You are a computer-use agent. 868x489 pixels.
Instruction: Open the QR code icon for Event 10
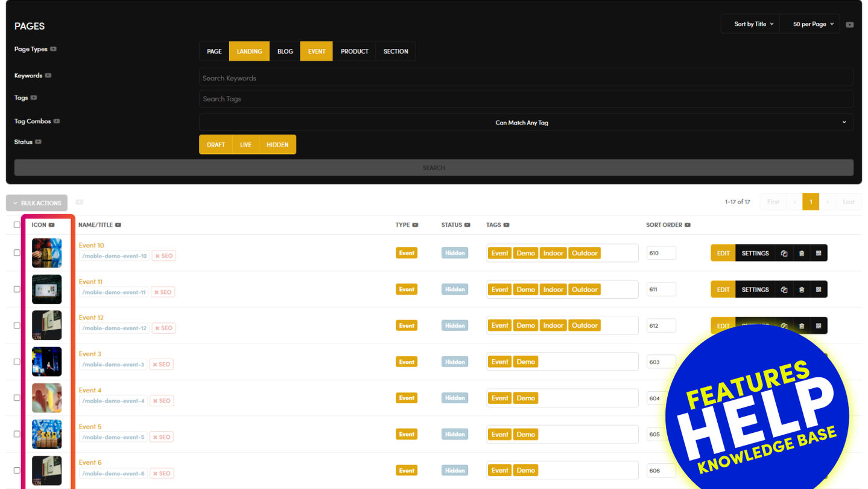coord(819,254)
